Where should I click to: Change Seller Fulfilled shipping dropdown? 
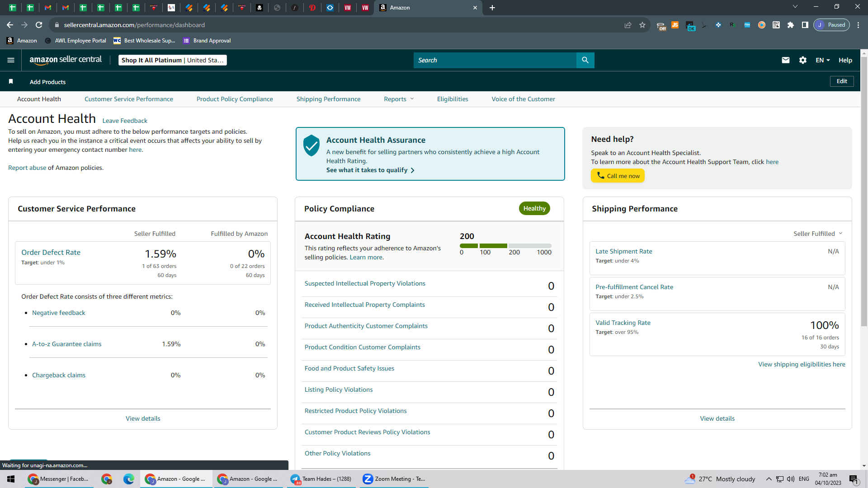pyautogui.click(x=818, y=234)
